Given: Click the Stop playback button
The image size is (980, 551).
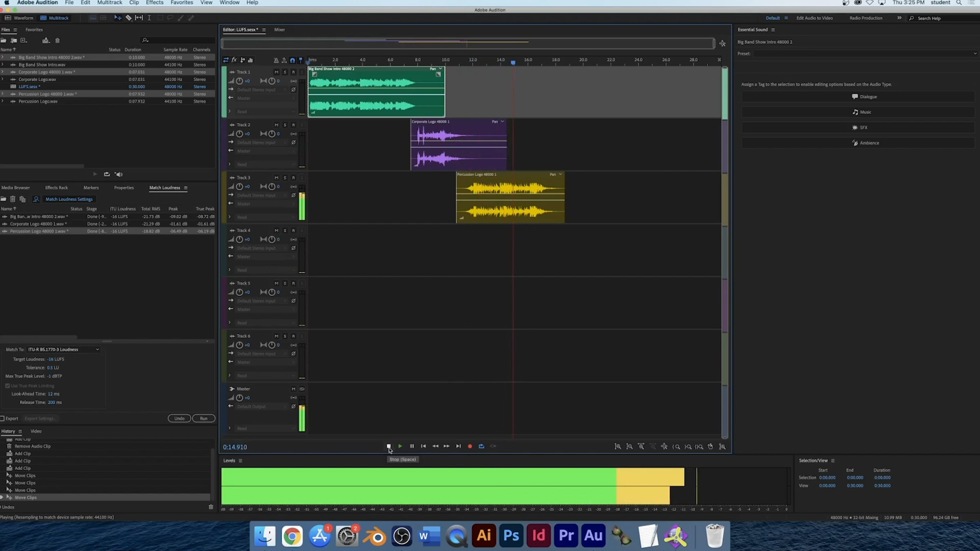Looking at the screenshot, I should (389, 446).
